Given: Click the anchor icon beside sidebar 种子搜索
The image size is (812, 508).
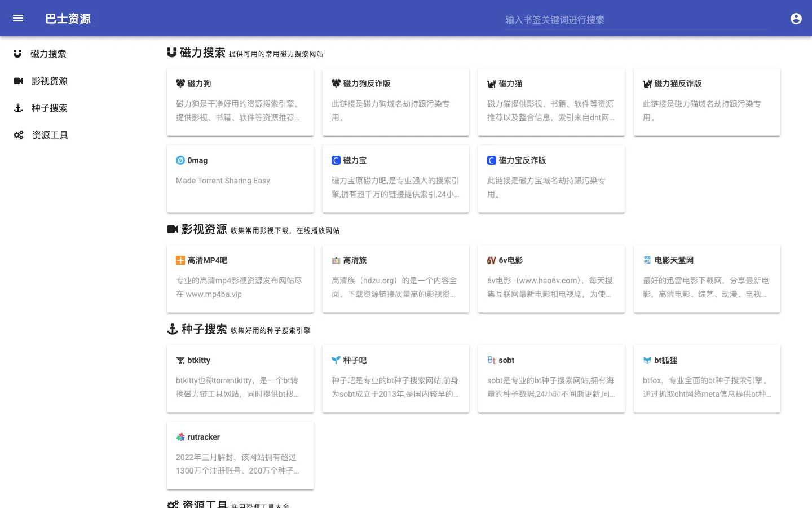Looking at the screenshot, I should (18, 108).
